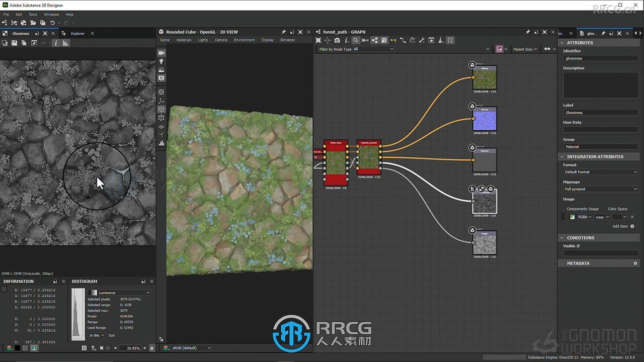Open the Edit menu
This screenshot has width=644, height=362.
coord(19,15)
